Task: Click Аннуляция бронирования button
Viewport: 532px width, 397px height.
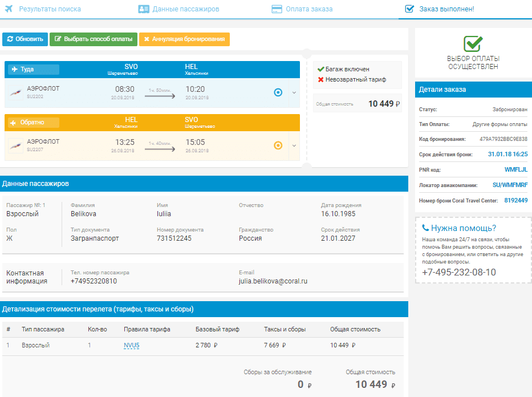Action: point(185,39)
